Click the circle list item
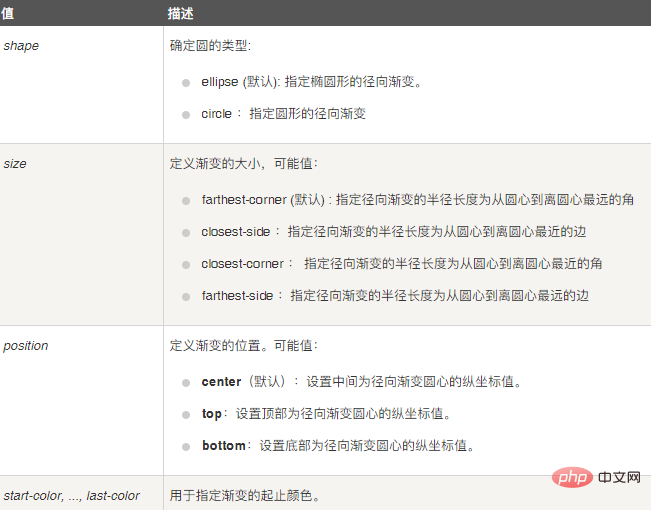This screenshot has height=510, width=651. click(x=283, y=114)
